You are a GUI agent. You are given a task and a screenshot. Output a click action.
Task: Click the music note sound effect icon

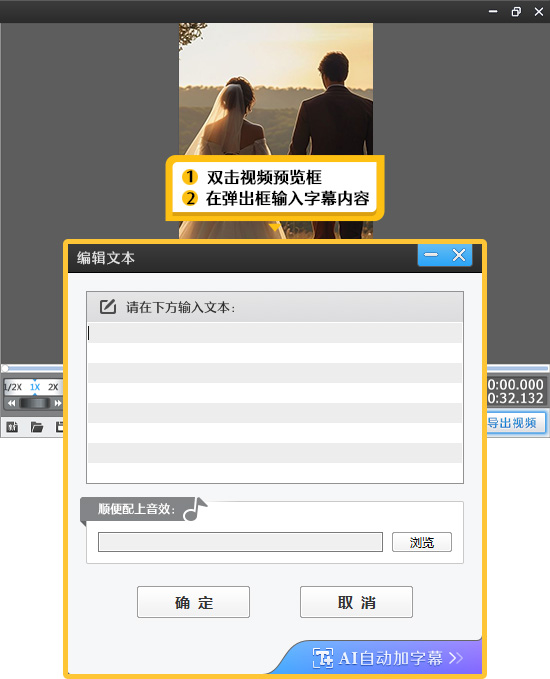(195, 509)
